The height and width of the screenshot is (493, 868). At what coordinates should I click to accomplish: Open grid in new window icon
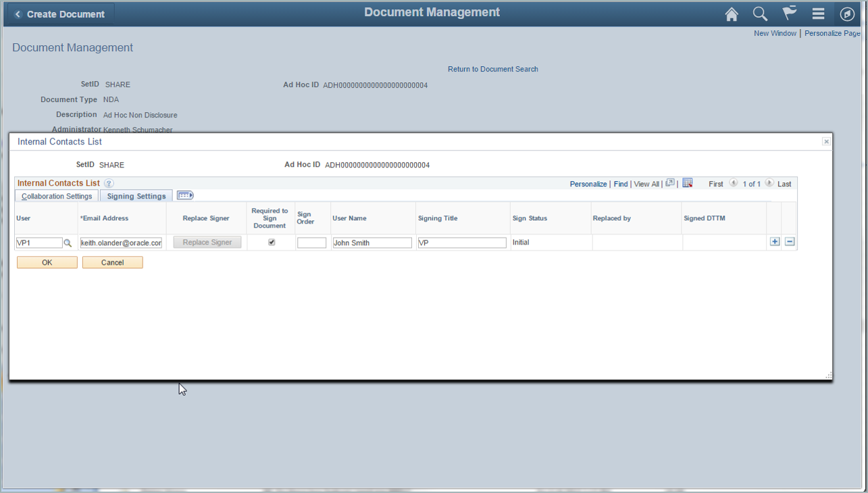coord(670,183)
